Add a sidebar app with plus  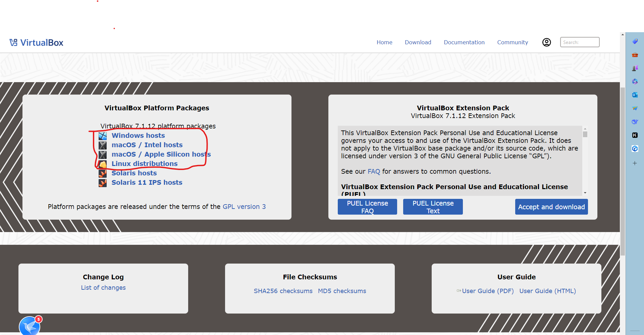[635, 163]
